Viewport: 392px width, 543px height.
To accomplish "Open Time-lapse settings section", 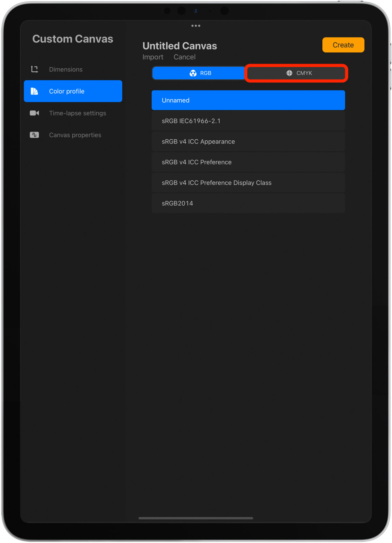I will 78,113.
